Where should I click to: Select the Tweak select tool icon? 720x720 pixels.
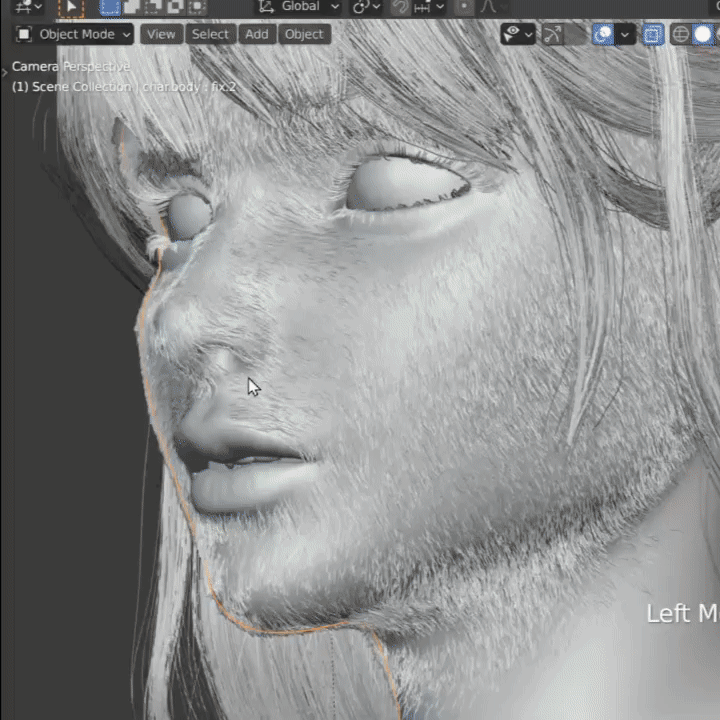(71, 7)
